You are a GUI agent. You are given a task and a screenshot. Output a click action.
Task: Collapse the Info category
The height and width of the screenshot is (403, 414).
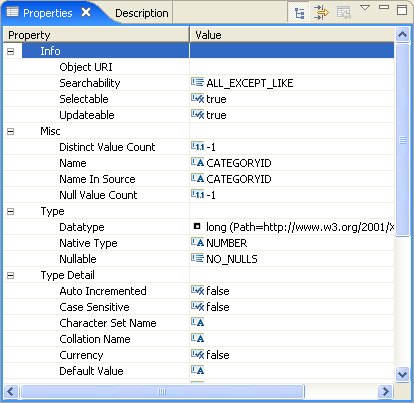point(11,51)
